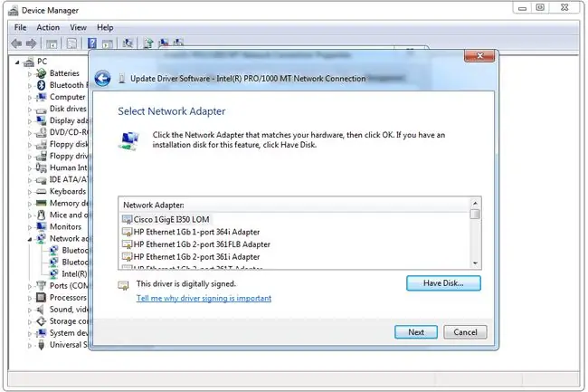Click the Mice and pointing devices icon

click(42, 215)
